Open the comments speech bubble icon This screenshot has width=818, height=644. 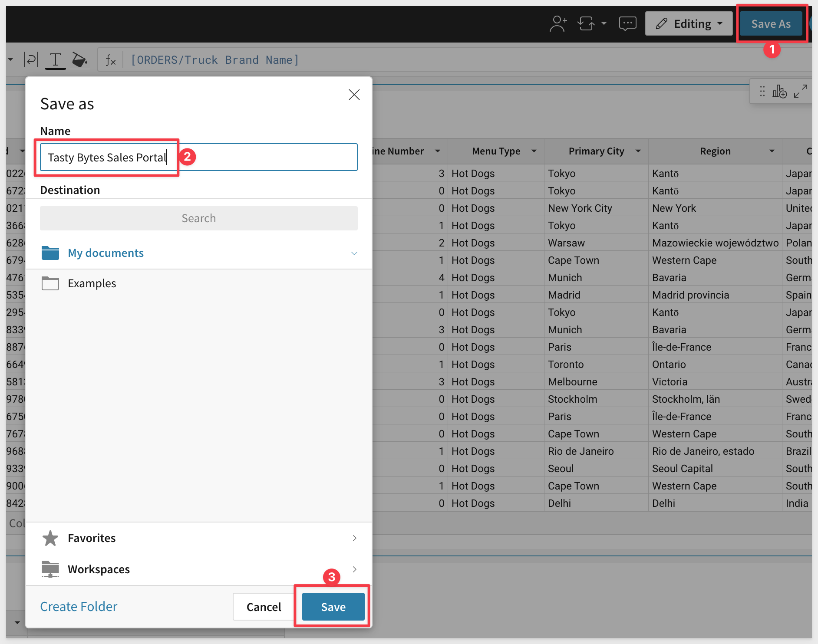click(627, 24)
